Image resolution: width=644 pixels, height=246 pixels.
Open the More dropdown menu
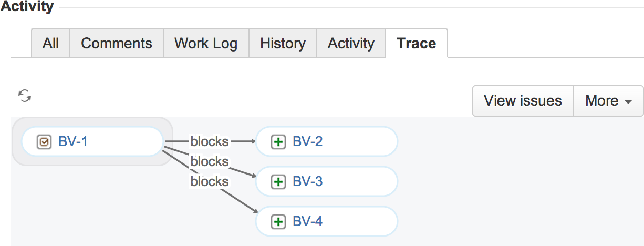[x=608, y=101]
